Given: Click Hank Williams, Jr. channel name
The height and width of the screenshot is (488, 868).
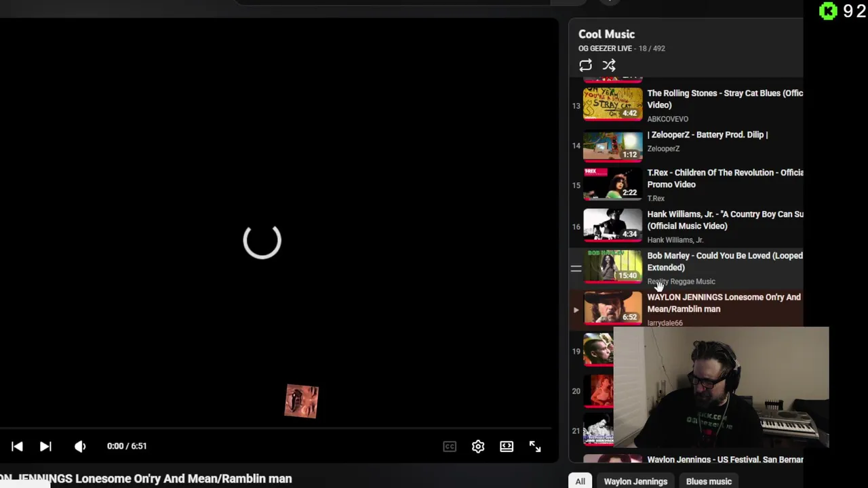Looking at the screenshot, I should [675, 240].
